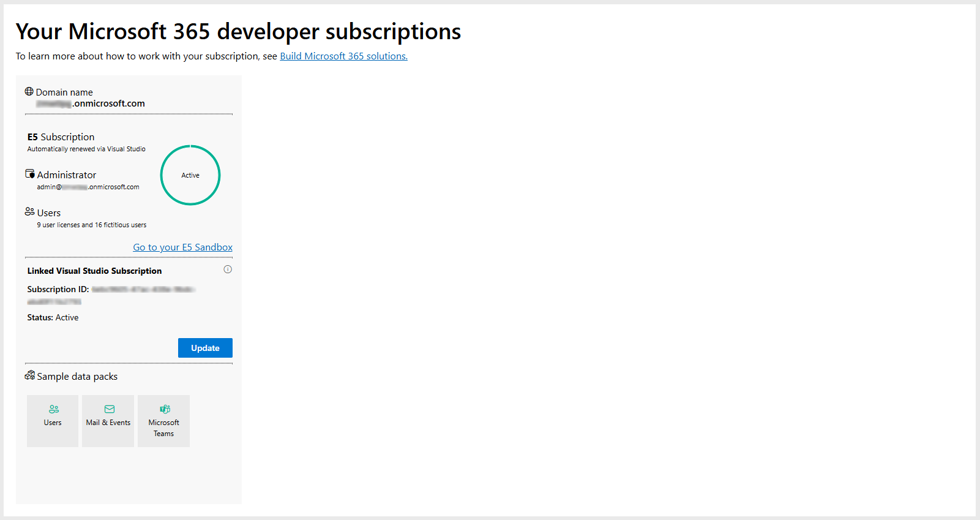Click the Sample data packs boxes icon
Screen dimensions: 980x520
pos(29,375)
